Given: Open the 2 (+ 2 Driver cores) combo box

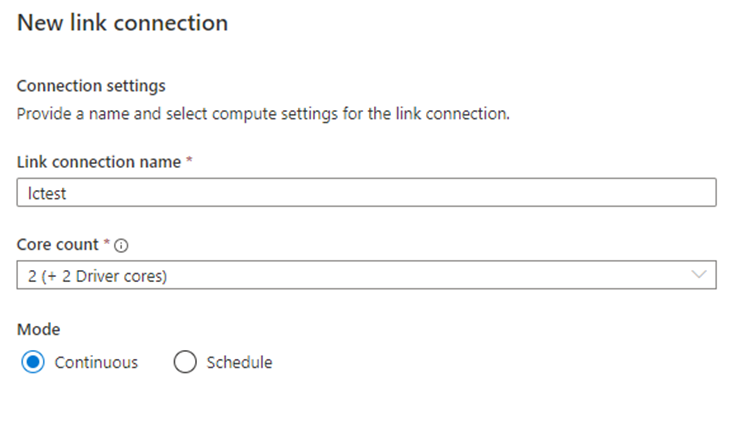Looking at the screenshot, I should point(366,275).
